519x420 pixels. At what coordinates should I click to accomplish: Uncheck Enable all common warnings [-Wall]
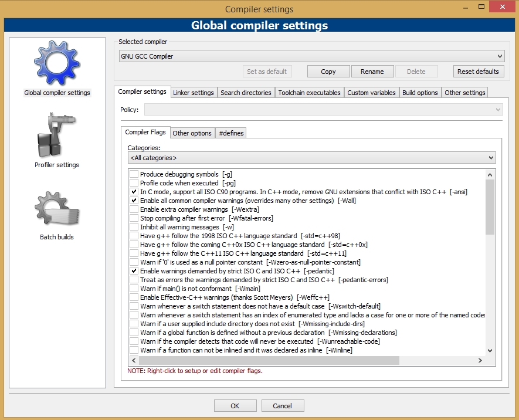(x=134, y=201)
